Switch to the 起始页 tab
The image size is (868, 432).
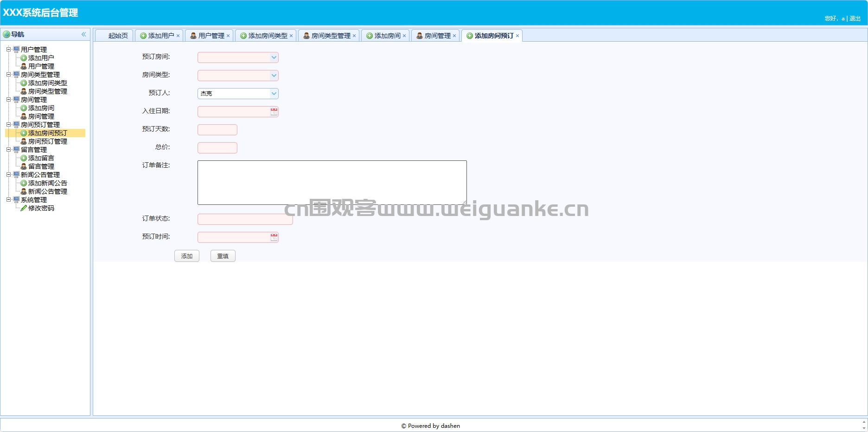(114, 36)
